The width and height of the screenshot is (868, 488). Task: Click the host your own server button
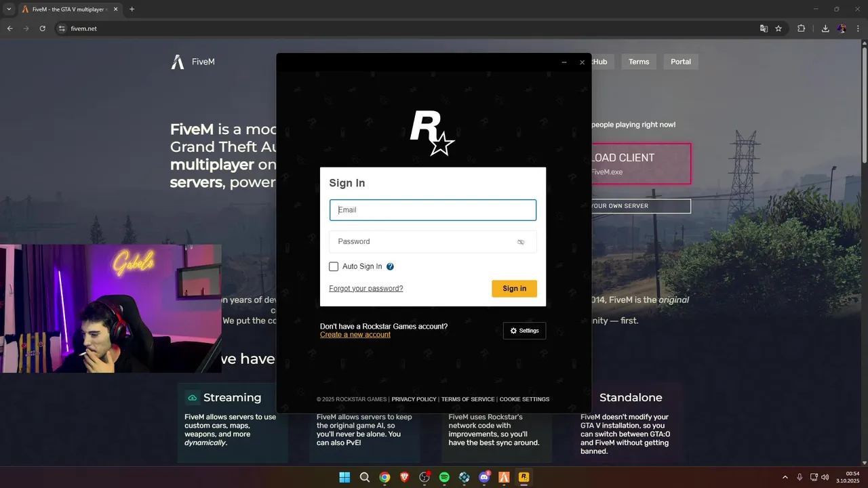click(x=642, y=206)
